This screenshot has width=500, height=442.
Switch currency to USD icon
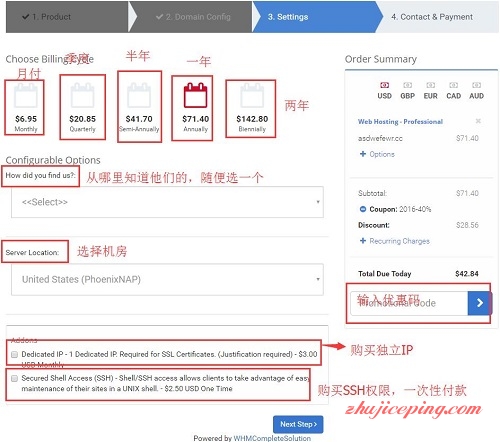tap(384, 85)
